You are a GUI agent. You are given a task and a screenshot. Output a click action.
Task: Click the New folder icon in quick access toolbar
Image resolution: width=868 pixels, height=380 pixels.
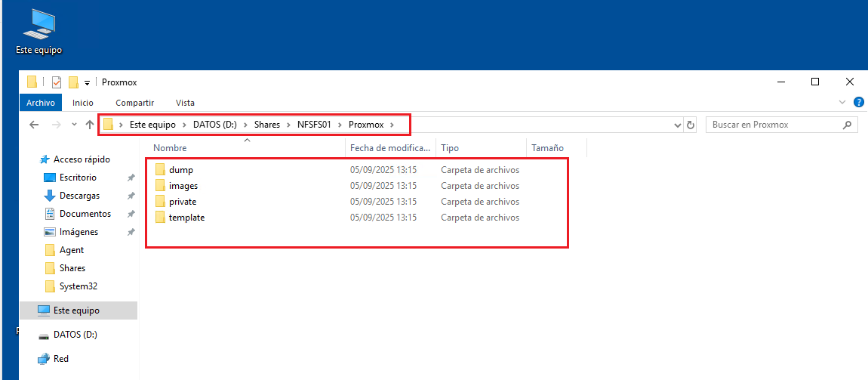(x=73, y=82)
